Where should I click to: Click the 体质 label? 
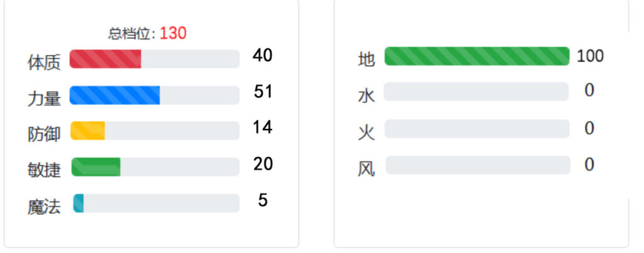click(44, 62)
